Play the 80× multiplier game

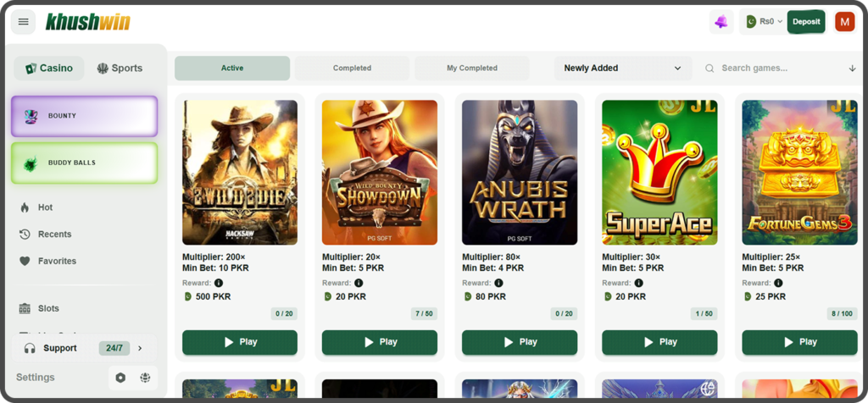[x=520, y=342]
